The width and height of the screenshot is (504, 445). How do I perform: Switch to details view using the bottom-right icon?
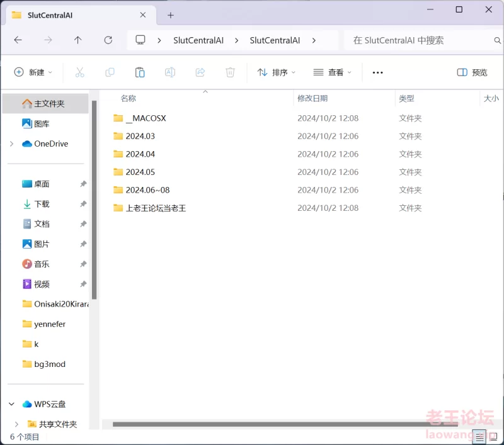coord(480,437)
